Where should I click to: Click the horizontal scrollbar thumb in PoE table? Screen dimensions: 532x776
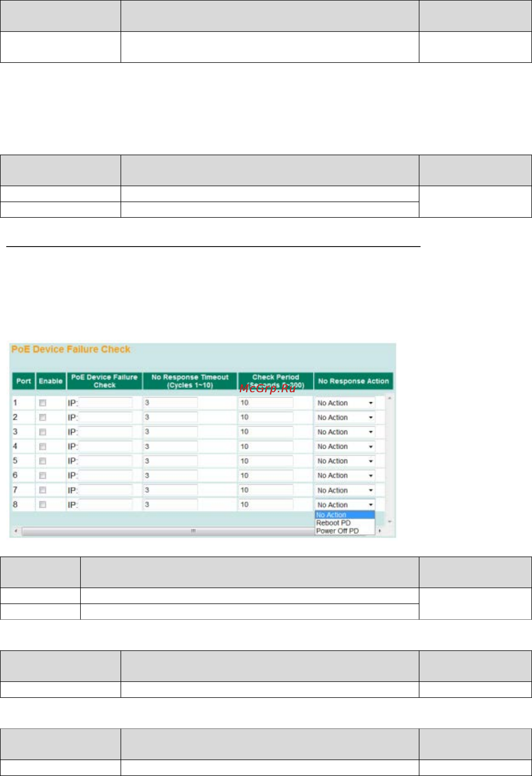click(193, 531)
